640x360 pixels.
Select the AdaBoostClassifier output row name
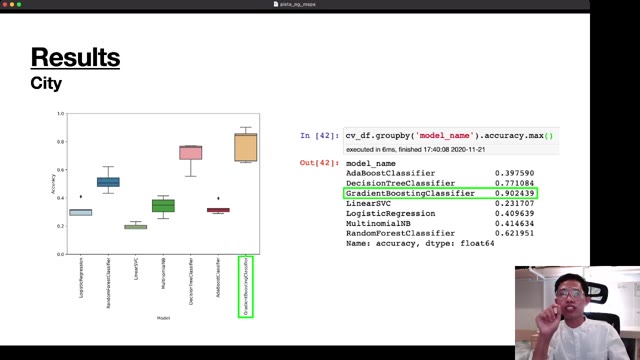(391, 173)
